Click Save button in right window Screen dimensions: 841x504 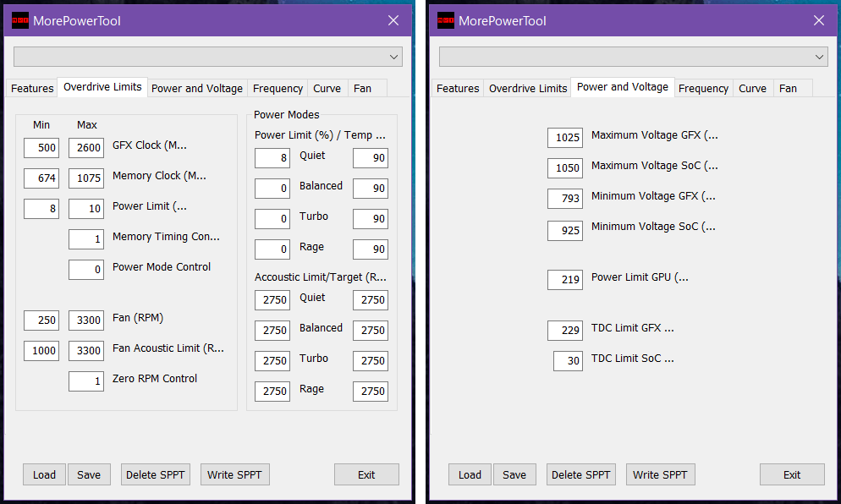pos(514,474)
